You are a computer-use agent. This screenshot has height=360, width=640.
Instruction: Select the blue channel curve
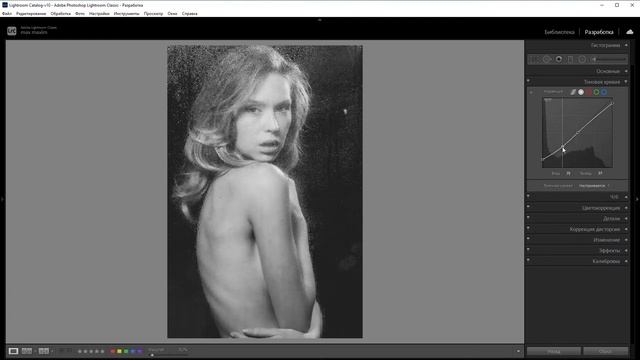coord(604,92)
